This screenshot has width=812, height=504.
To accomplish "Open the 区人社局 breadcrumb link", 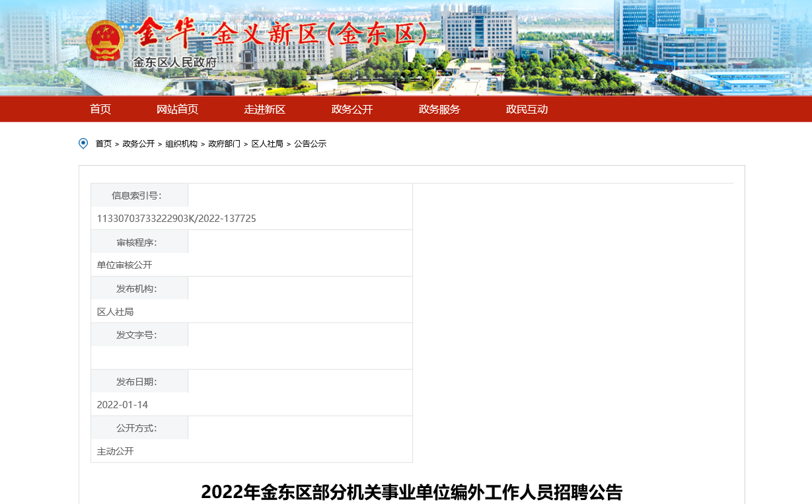I will point(268,143).
